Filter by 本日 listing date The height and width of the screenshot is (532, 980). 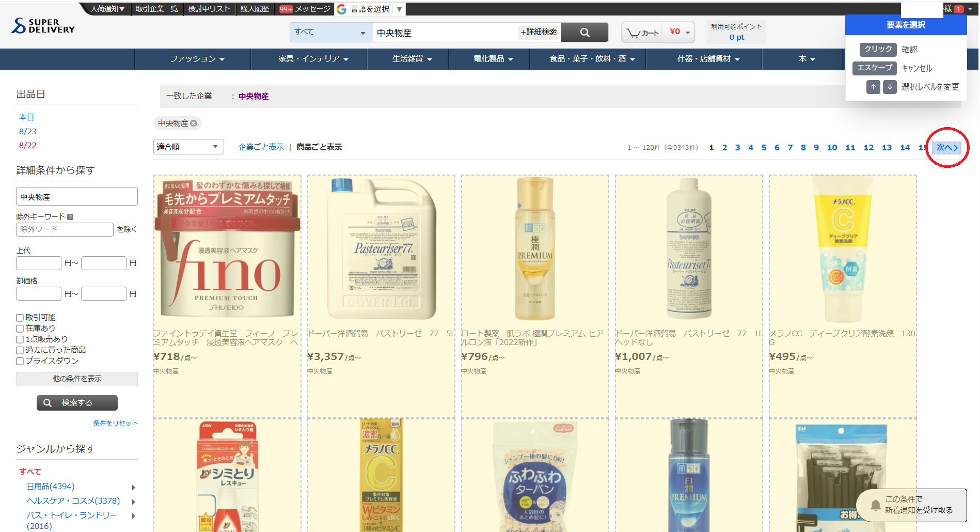[x=26, y=117]
